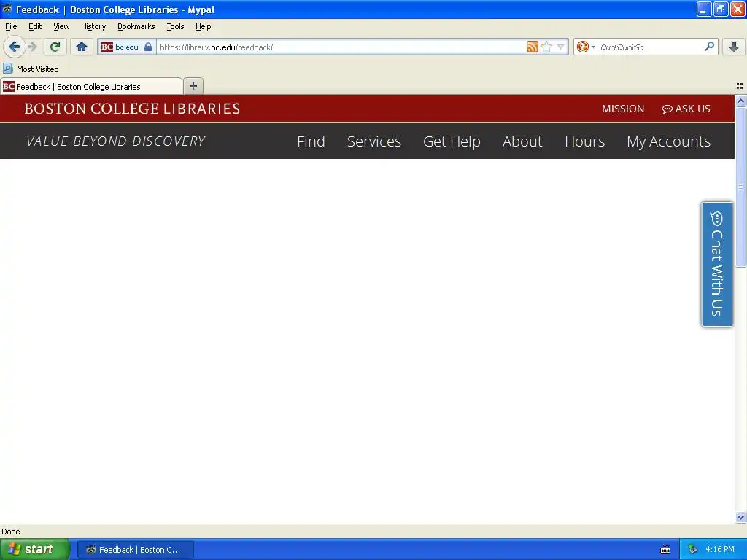Bookmark this page with the star icon
The width and height of the screenshot is (747, 560).
pyautogui.click(x=546, y=47)
